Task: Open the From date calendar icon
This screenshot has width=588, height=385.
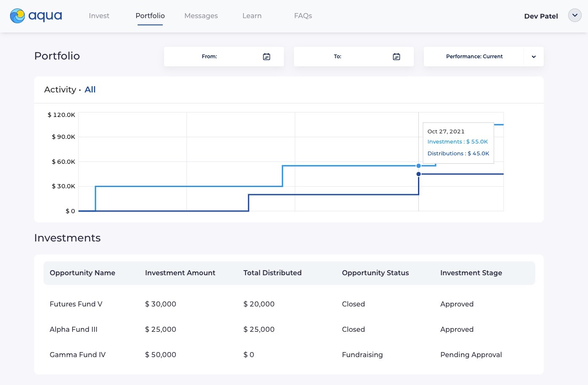Action: [267, 57]
